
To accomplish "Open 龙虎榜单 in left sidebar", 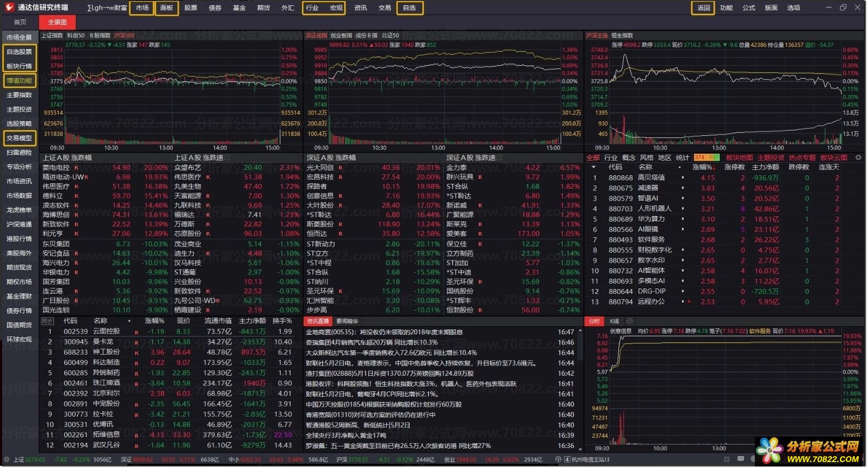I will coord(19,210).
